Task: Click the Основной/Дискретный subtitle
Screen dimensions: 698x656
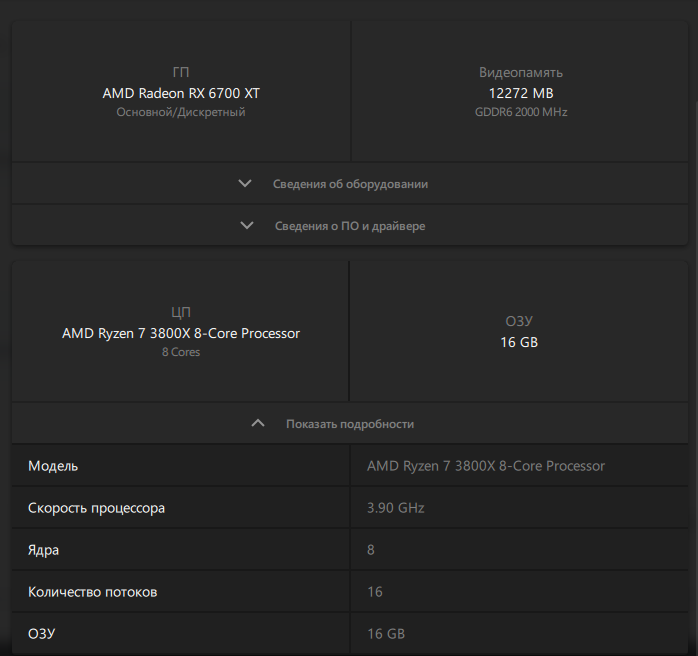Action: tap(181, 112)
